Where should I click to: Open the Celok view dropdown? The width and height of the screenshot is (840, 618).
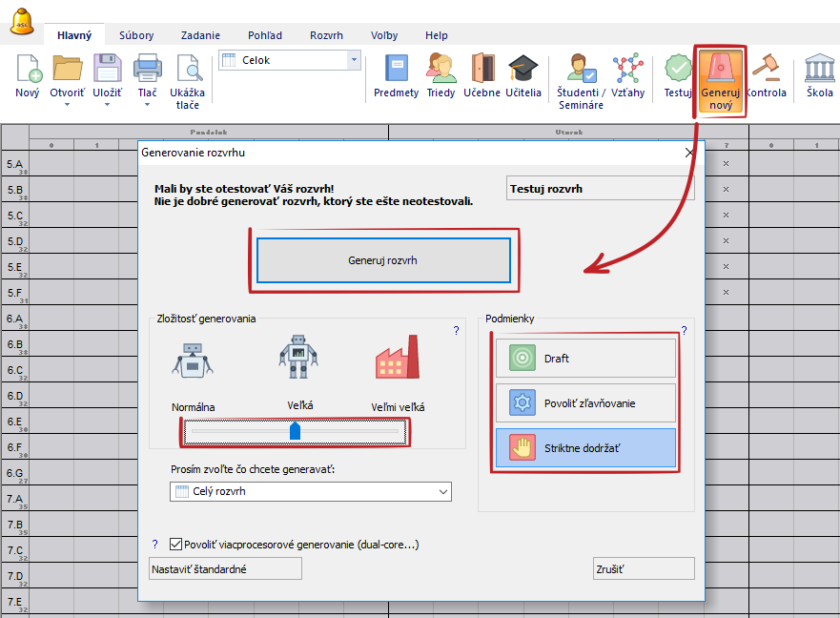[x=354, y=60]
